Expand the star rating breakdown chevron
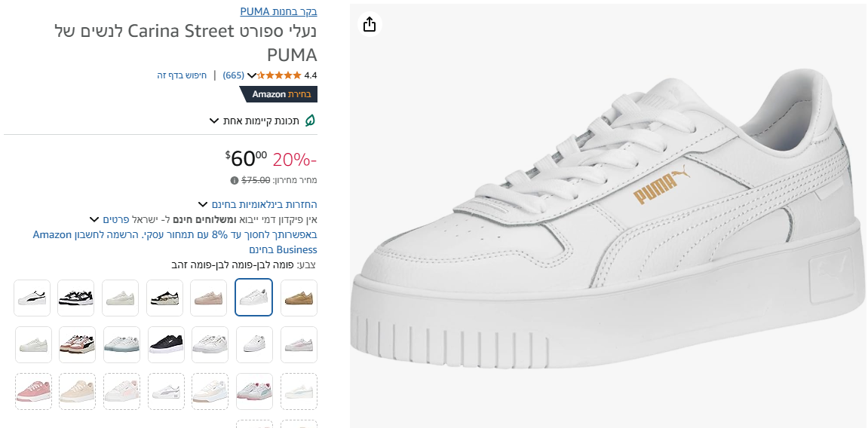Screen dimensions: 868x428 252,75
